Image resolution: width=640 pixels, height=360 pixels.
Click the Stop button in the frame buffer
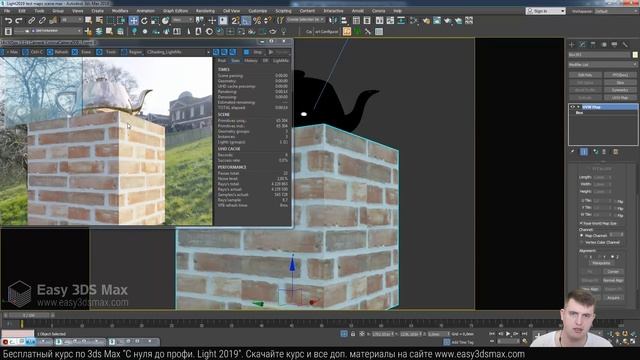(254, 52)
